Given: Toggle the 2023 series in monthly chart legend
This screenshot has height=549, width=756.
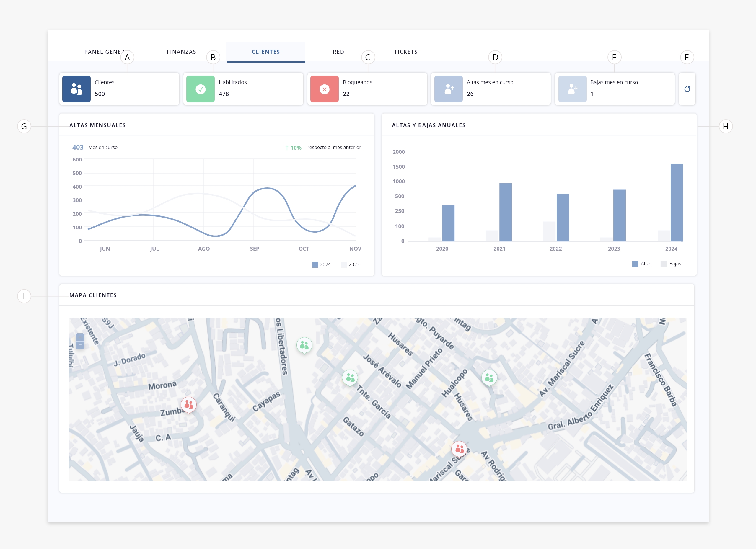Looking at the screenshot, I should (350, 264).
